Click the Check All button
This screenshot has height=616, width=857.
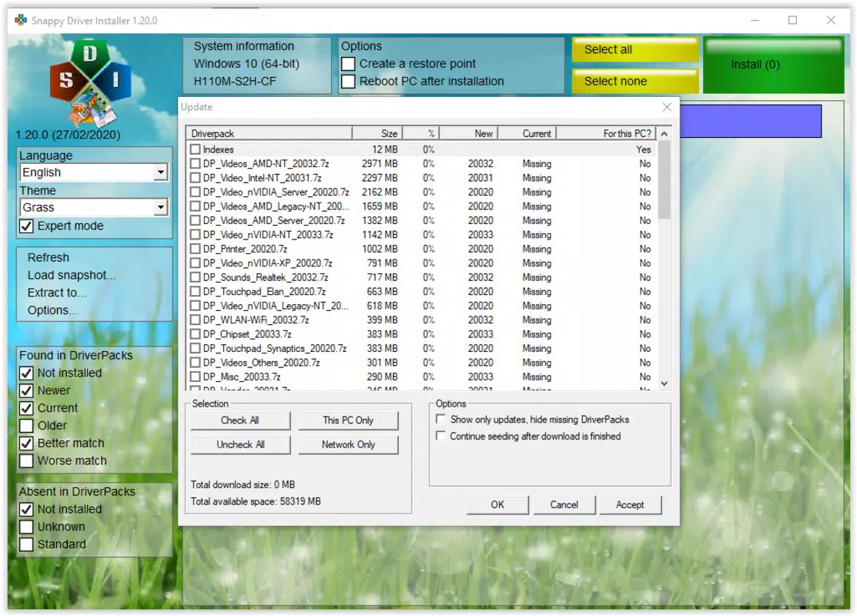[x=240, y=420]
